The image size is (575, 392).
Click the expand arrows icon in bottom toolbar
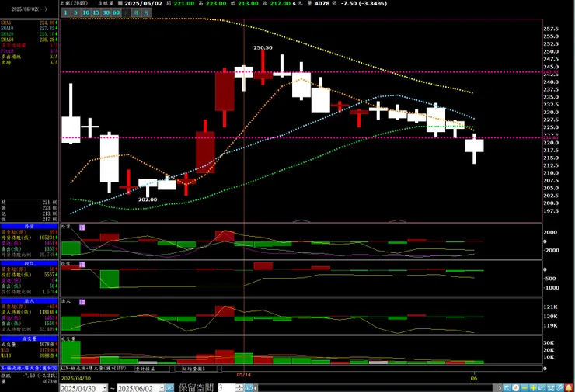coord(542,387)
